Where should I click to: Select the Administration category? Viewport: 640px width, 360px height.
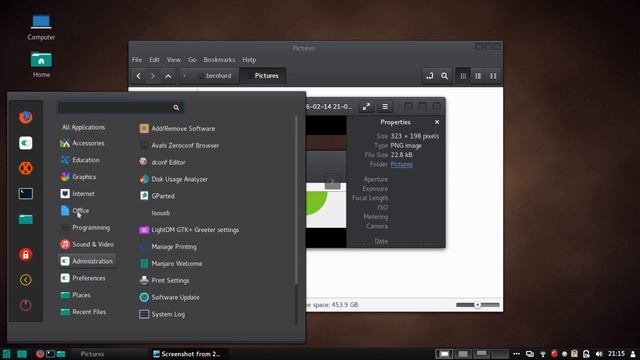[87, 261]
